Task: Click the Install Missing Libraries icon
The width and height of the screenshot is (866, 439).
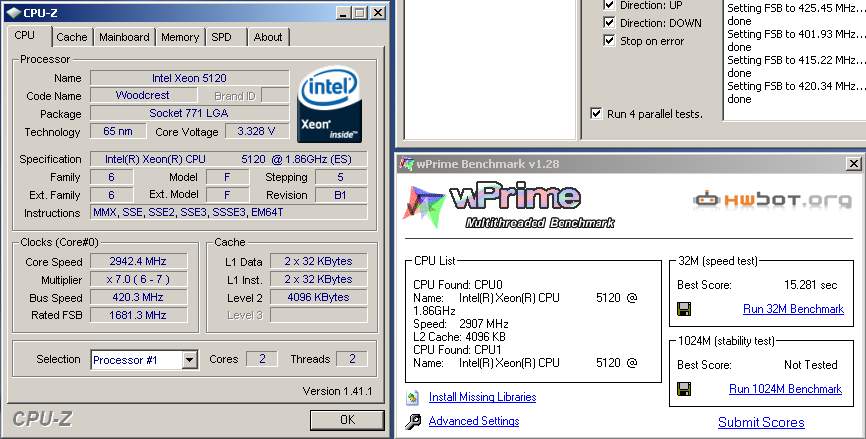Action: coord(413,397)
